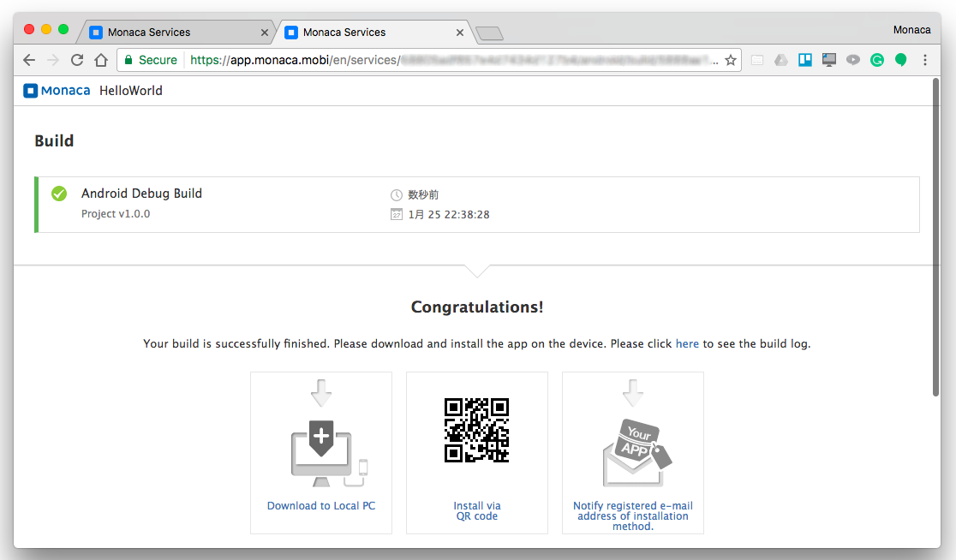Open a new browser tab

tap(489, 33)
